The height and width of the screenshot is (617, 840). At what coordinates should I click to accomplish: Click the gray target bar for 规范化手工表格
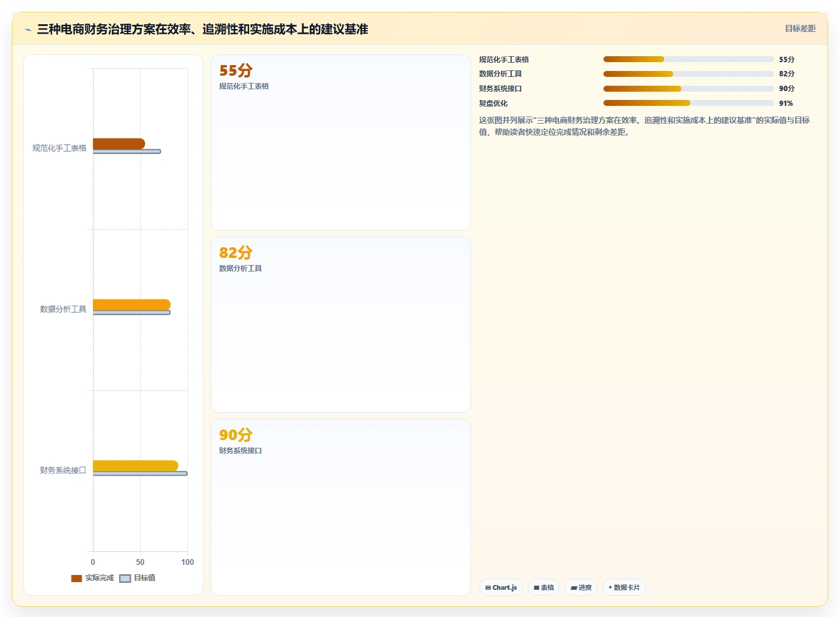point(127,151)
